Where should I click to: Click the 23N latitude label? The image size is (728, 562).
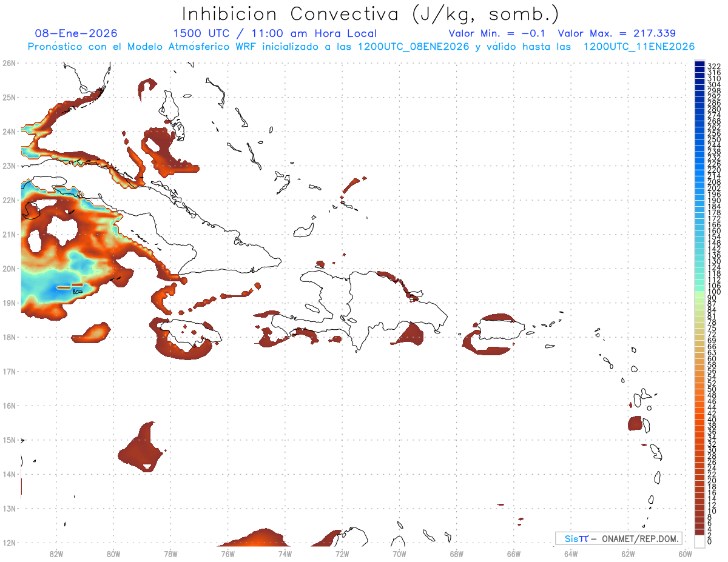(x=9, y=166)
